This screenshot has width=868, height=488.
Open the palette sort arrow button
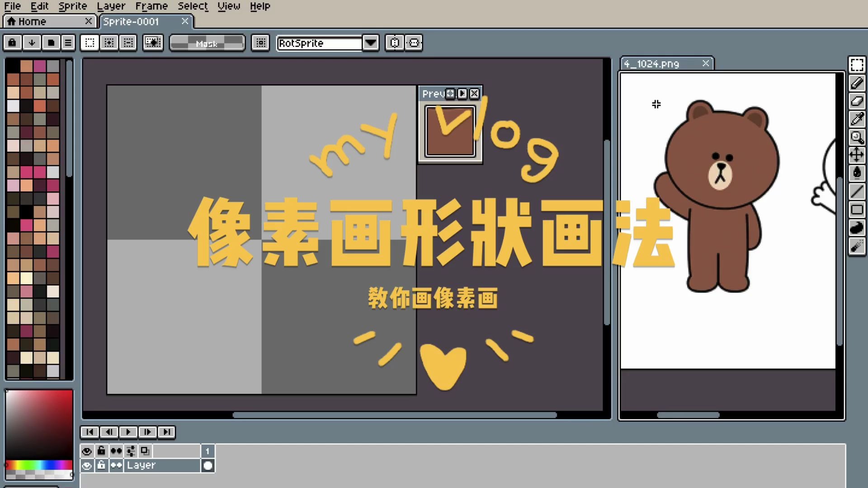coord(32,43)
